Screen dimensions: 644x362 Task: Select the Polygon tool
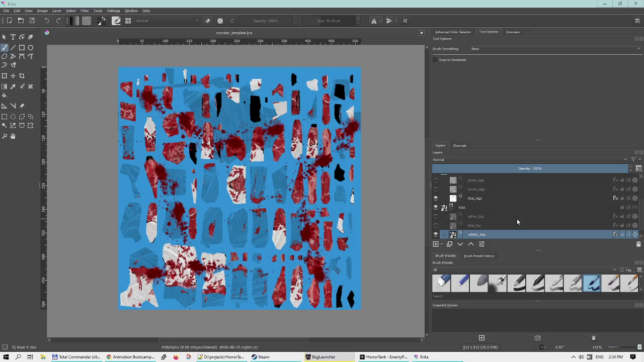tap(5, 56)
